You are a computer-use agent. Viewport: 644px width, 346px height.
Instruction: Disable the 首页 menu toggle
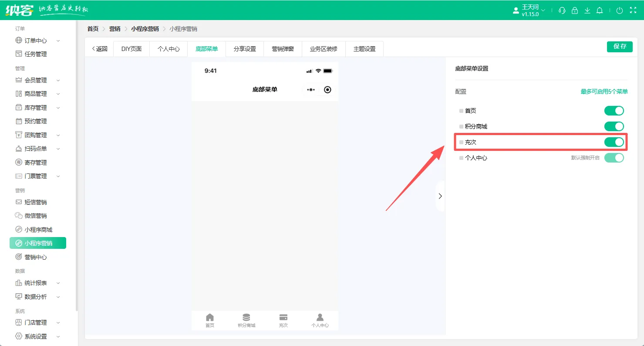point(614,111)
